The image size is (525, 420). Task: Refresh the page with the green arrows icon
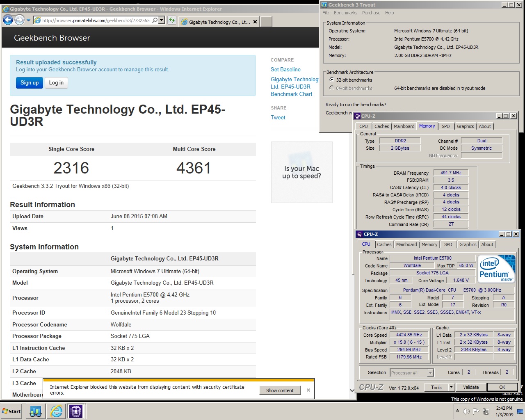tap(172, 21)
